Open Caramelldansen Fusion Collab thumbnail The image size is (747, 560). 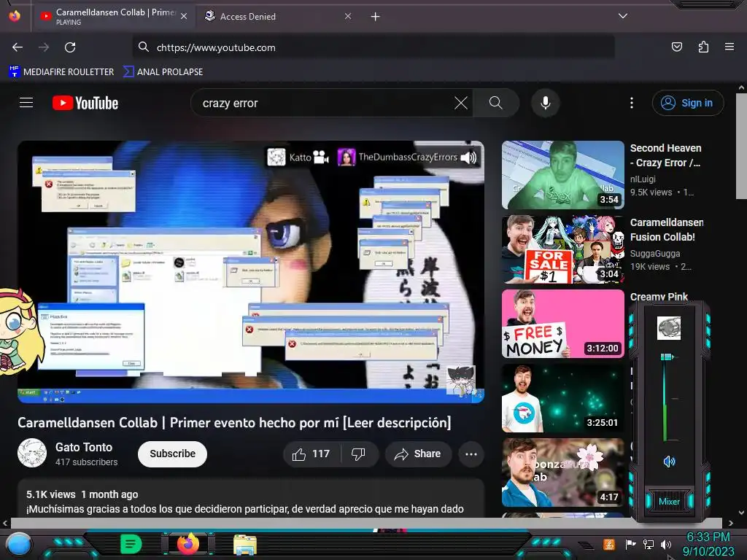(x=562, y=249)
